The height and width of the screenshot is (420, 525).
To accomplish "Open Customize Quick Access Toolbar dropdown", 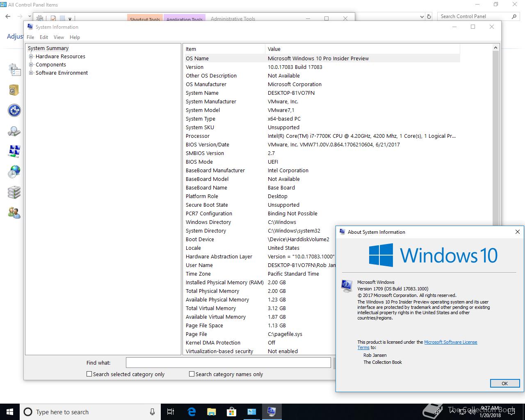I will (x=70, y=19).
